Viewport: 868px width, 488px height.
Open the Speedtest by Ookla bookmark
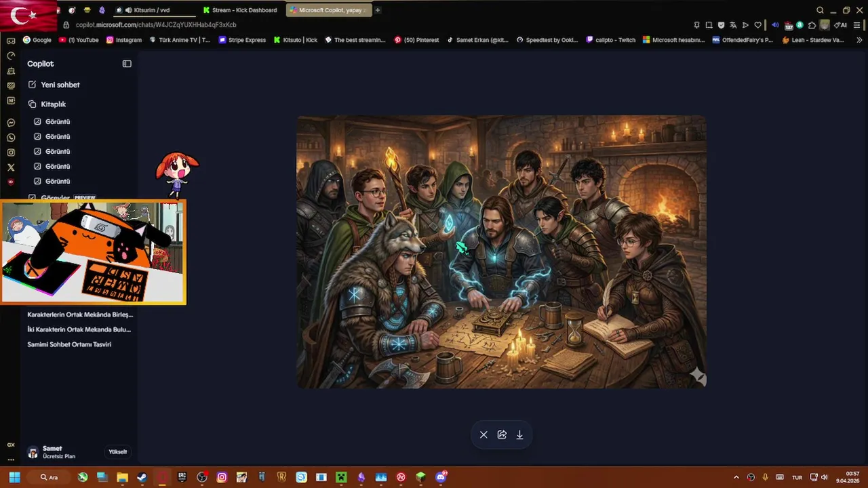pyautogui.click(x=547, y=40)
